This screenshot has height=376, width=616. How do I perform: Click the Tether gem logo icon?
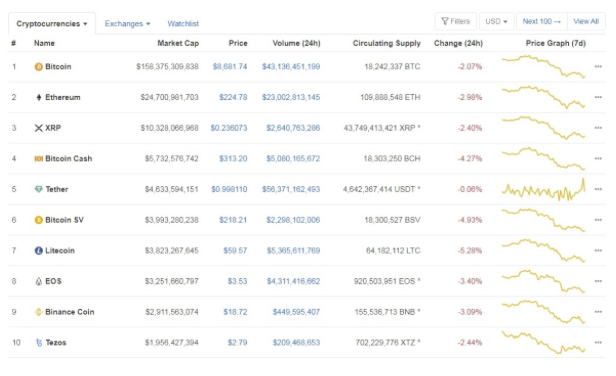coord(38,189)
